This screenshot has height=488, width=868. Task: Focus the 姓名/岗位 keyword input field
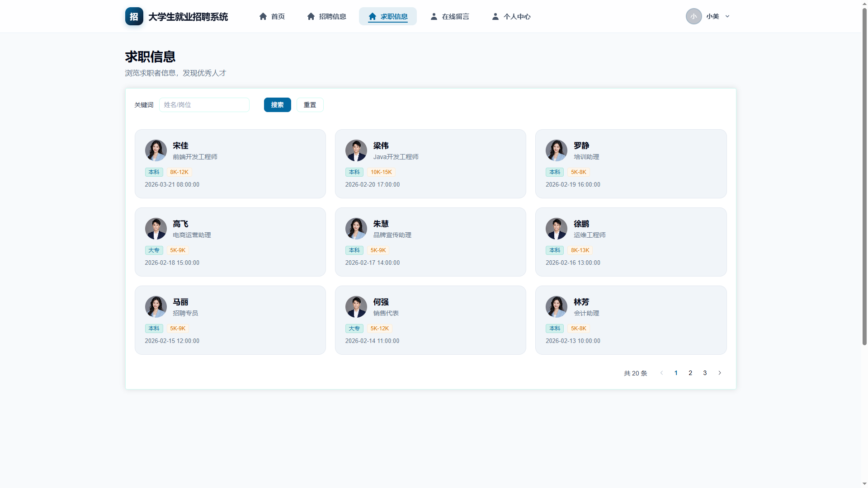[204, 105]
